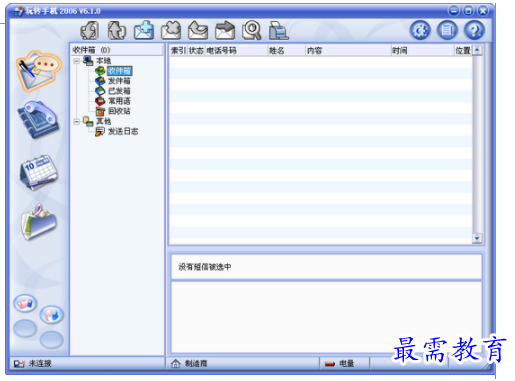Viewport: 515px width, 381px height.
Task: Open the SMS module envelope sidebar icon
Action: pos(39,71)
